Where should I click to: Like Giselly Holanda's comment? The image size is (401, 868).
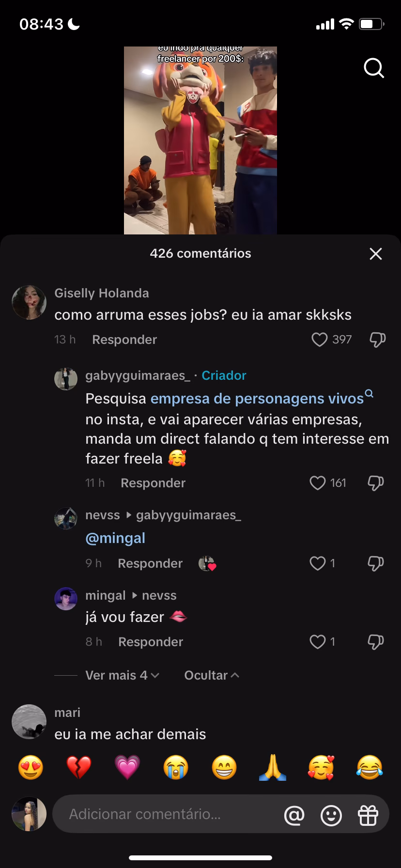(x=320, y=340)
